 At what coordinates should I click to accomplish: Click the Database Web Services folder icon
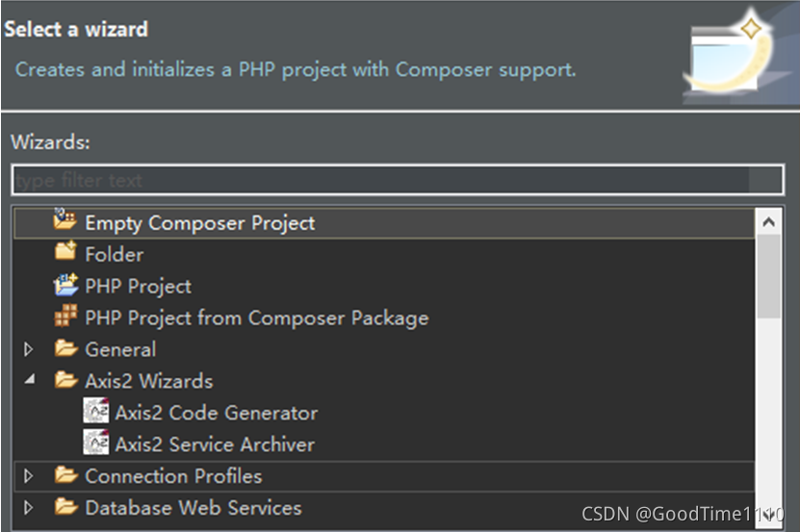tap(65, 507)
